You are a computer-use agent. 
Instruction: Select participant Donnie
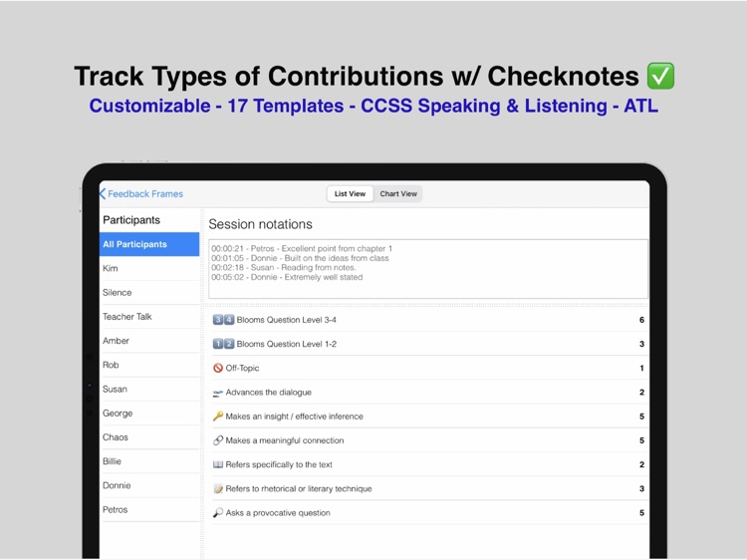click(149, 485)
